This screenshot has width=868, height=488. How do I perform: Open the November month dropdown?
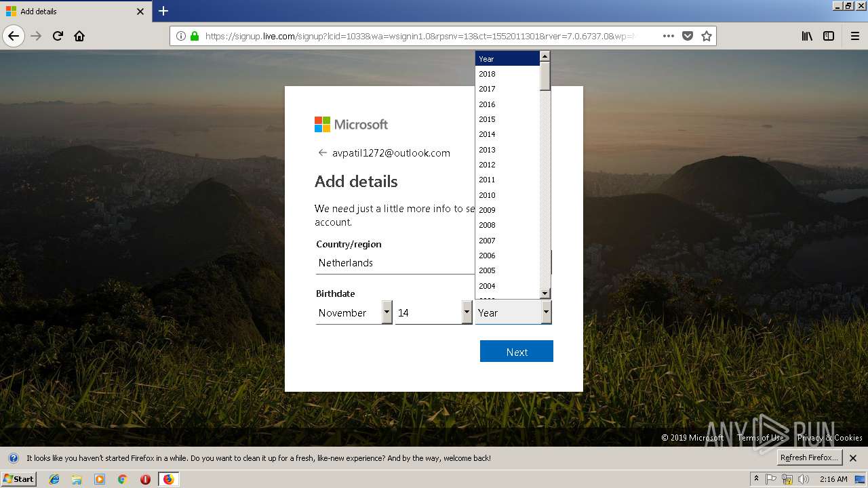[x=354, y=312]
